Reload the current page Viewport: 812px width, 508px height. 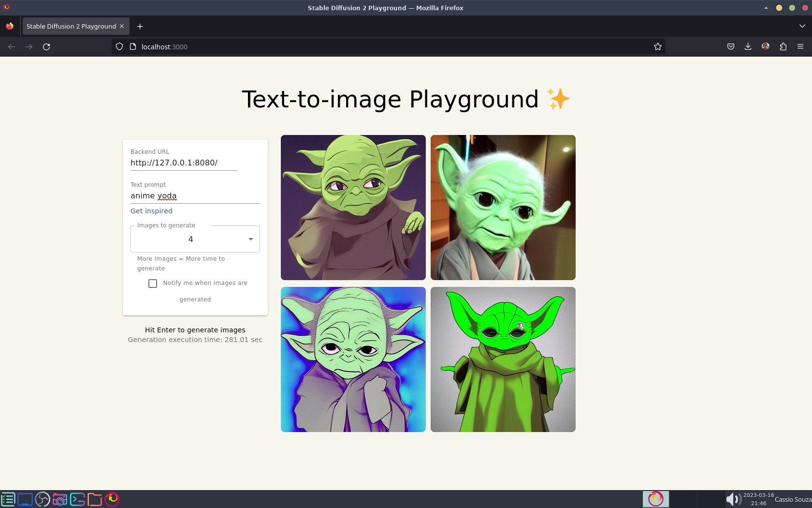46,47
